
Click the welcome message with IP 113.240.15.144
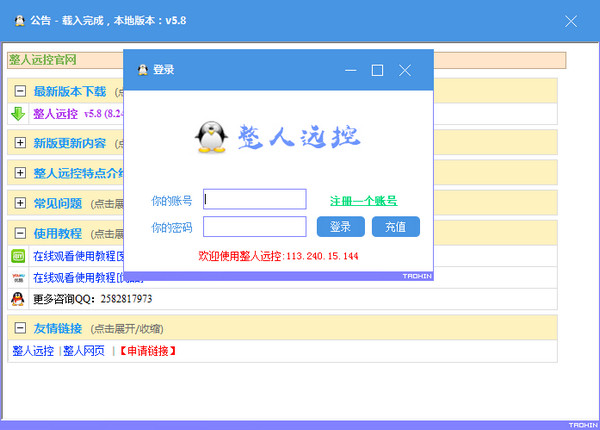(278, 256)
